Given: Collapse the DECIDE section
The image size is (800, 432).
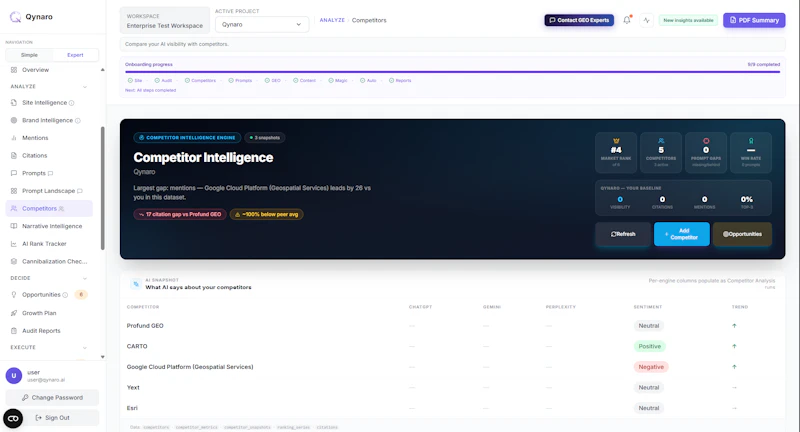Looking at the screenshot, I should [85, 278].
